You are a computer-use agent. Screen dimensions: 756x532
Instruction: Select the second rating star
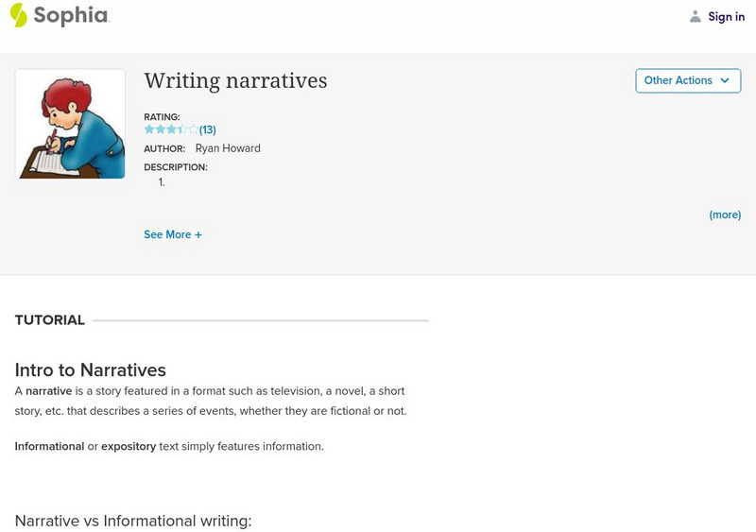click(161, 129)
